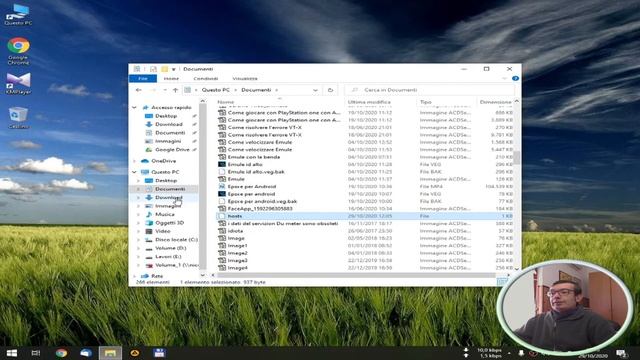Open the File ribbon tab

(143, 78)
